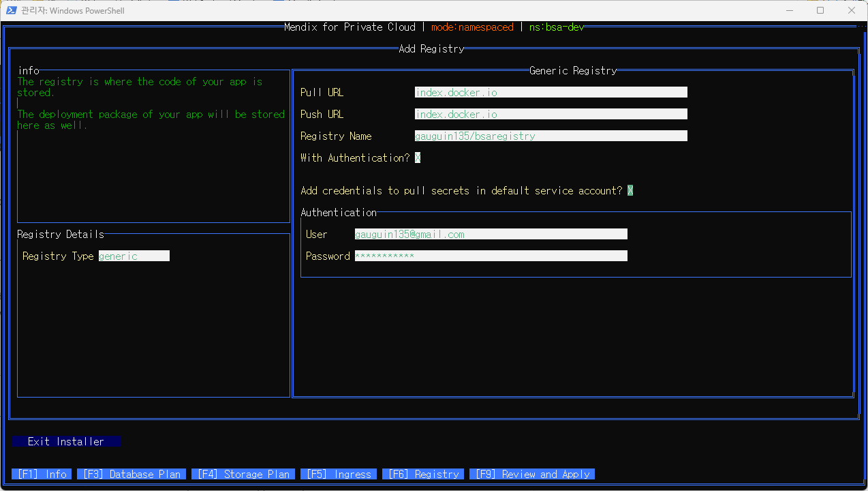Viewport: 868px width, 491px height.
Task: Switch to [F3] Database Plan tab
Action: [x=131, y=474]
